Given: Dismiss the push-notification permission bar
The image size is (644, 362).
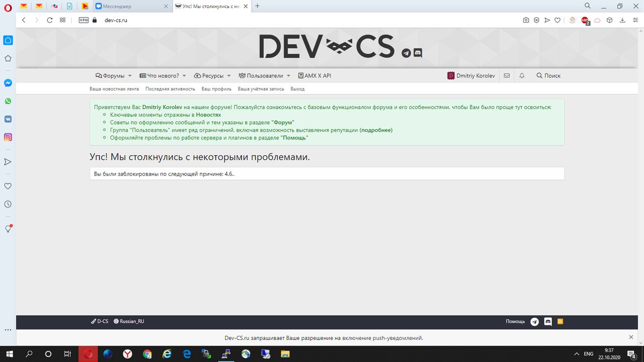Looking at the screenshot, I should 631,337.
